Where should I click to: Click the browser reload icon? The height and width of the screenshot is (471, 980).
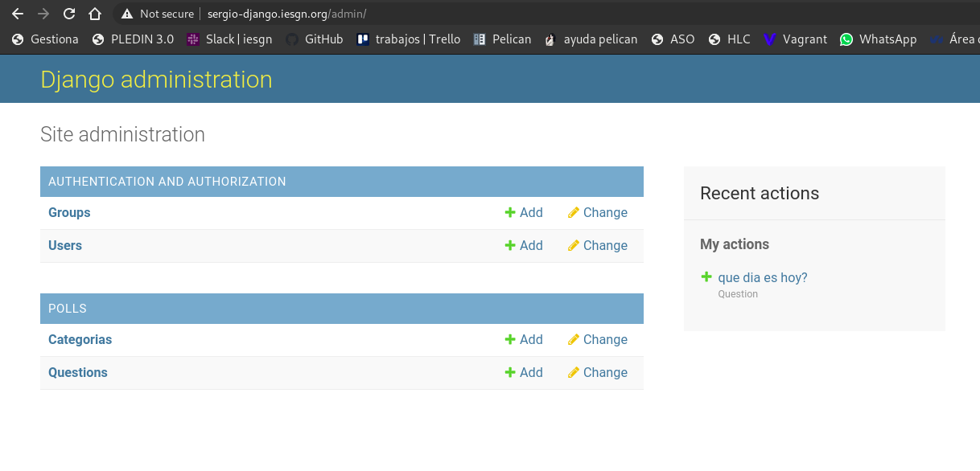tap(69, 14)
